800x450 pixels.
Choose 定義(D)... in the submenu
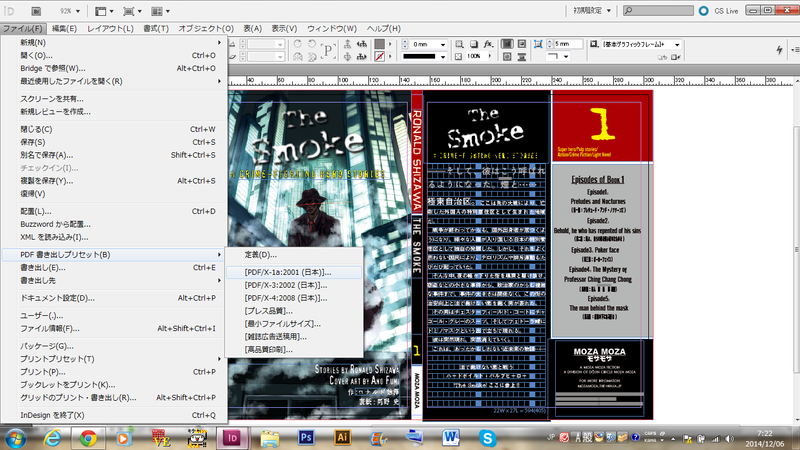[x=294, y=255]
